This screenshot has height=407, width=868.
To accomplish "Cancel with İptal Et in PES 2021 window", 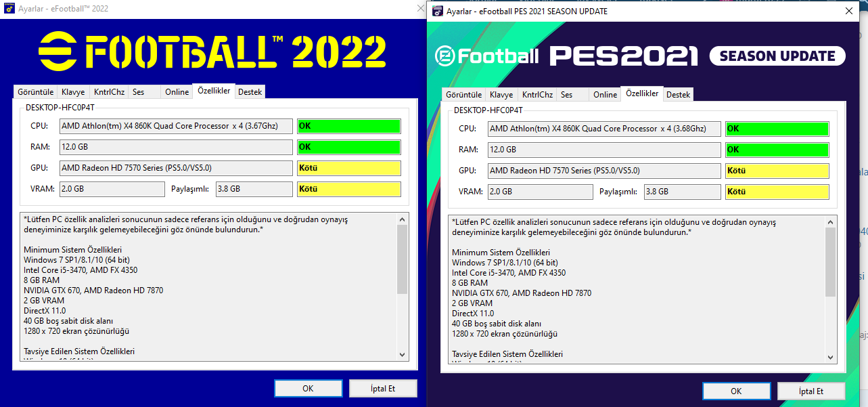I will coord(811,391).
